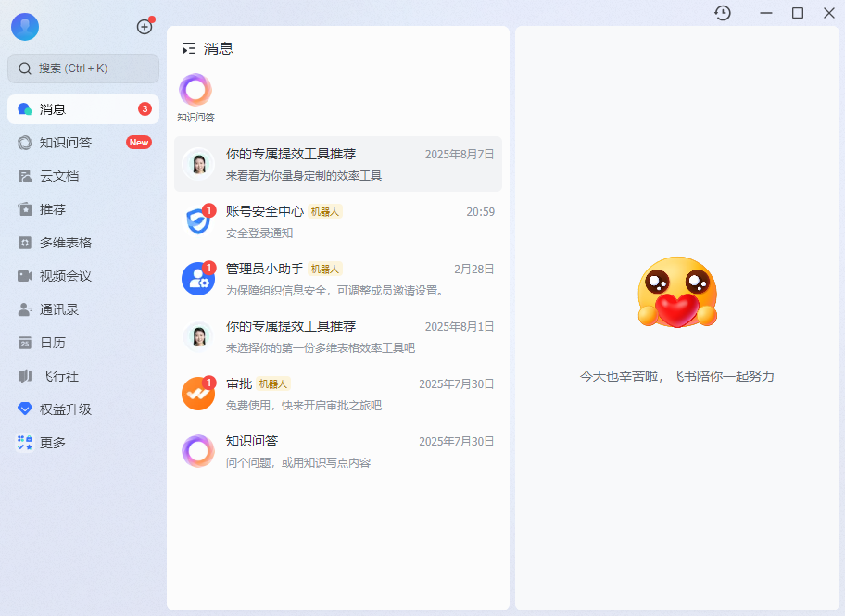
Task: Click the 视频会议 camera icon
Action: pos(25,276)
